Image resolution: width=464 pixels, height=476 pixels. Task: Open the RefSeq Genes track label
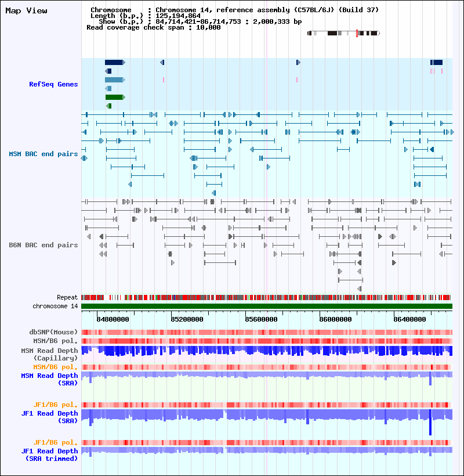53,84
